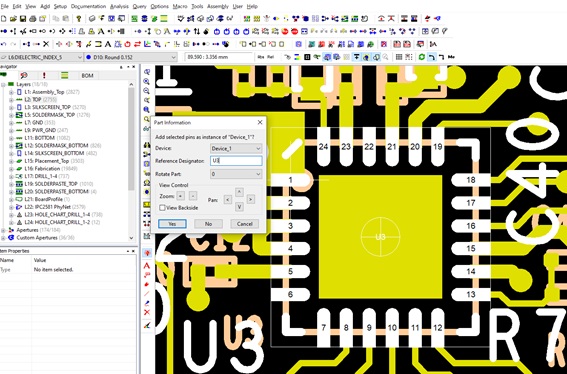Open the Device dropdown showing Device_1
567x374 pixels.
point(236,148)
